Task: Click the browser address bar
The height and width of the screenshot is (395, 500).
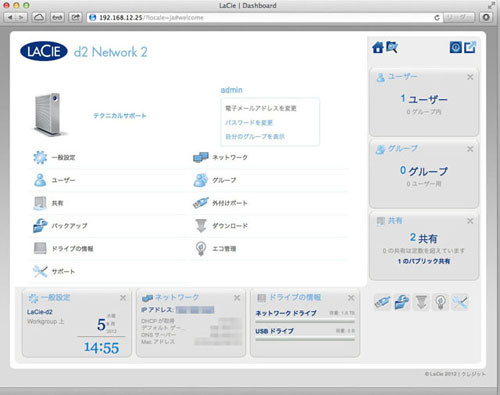Action: [x=265, y=17]
